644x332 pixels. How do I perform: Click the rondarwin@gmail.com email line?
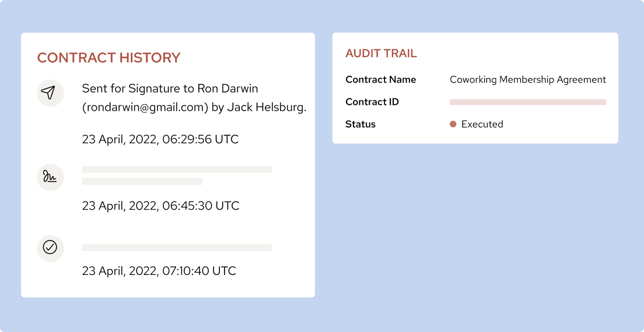[194, 107]
